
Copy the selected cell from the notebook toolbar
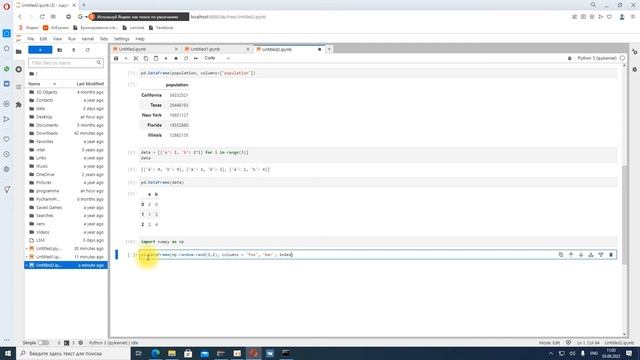pos(146,58)
